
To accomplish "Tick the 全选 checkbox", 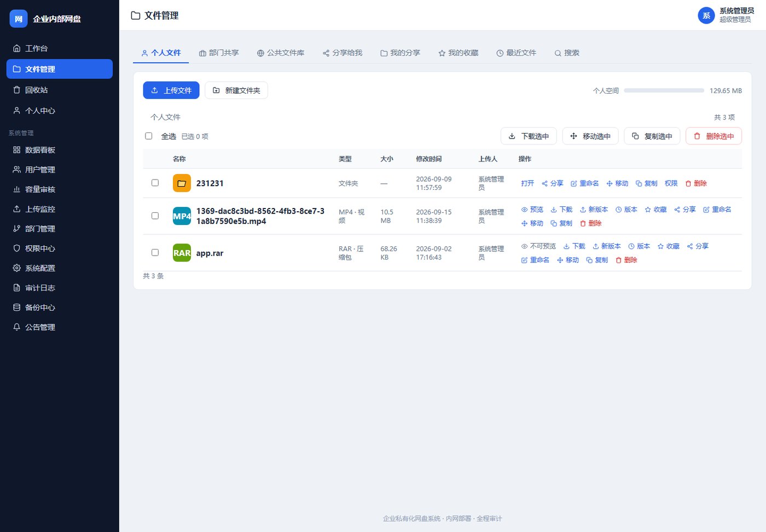I will [148, 136].
